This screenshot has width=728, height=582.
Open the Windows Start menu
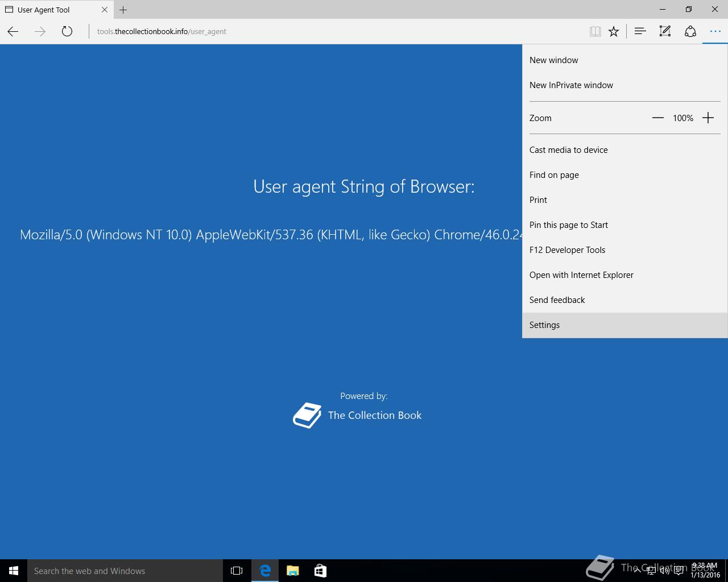14,571
